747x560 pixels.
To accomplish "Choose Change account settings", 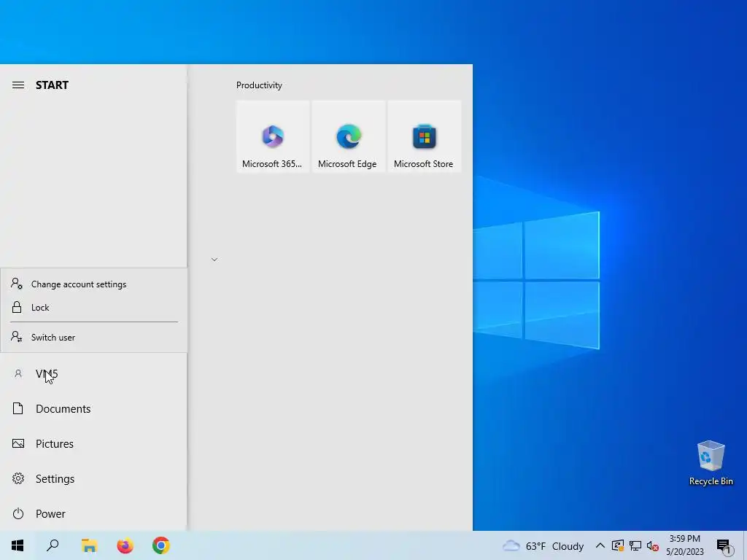I will pos(94,284).
